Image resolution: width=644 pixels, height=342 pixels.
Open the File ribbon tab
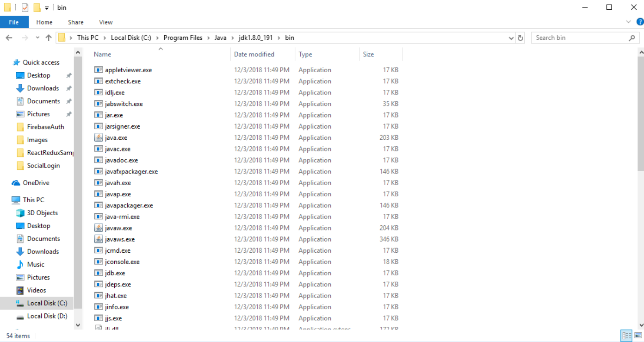point(14,22)
